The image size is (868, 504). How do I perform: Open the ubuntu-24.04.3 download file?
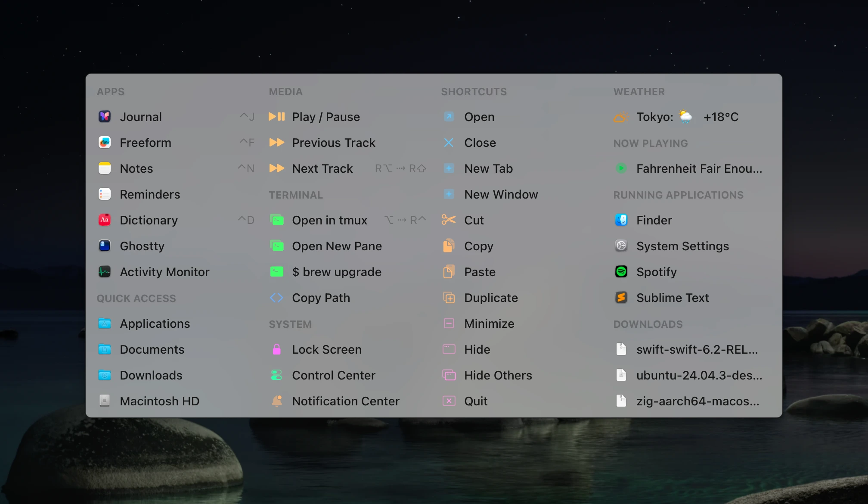click(698, 375)
